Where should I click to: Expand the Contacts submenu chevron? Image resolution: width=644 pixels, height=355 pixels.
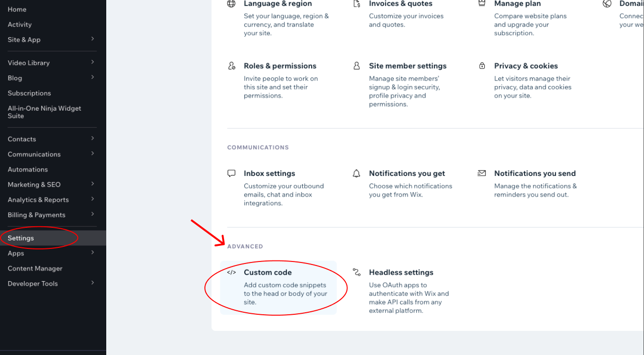pyautogui.click(x=93, y=139)
